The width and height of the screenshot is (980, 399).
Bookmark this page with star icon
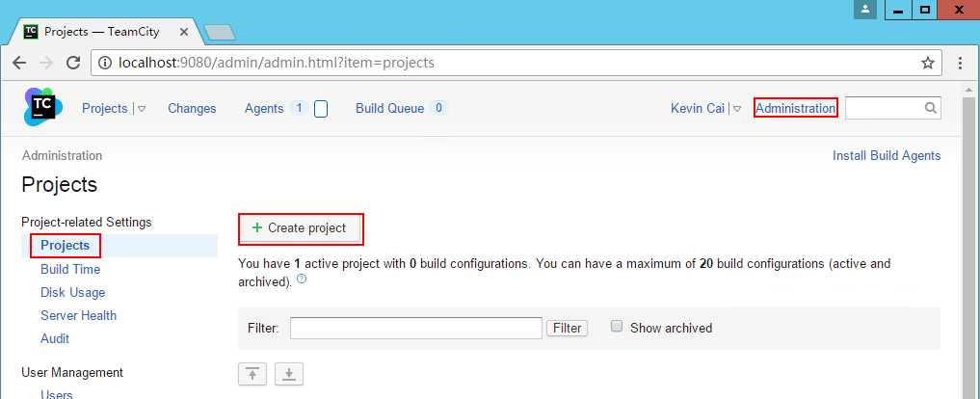click(x=928, y=63)
